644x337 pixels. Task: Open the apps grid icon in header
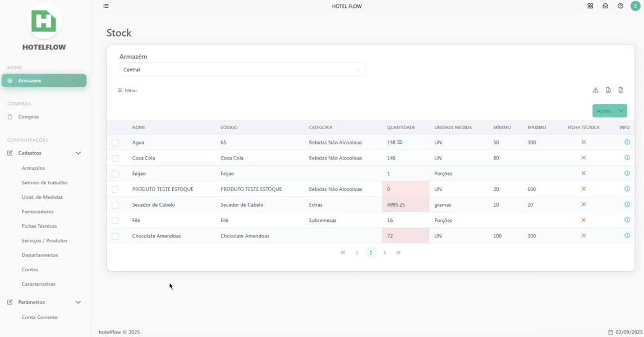[590, 6]
